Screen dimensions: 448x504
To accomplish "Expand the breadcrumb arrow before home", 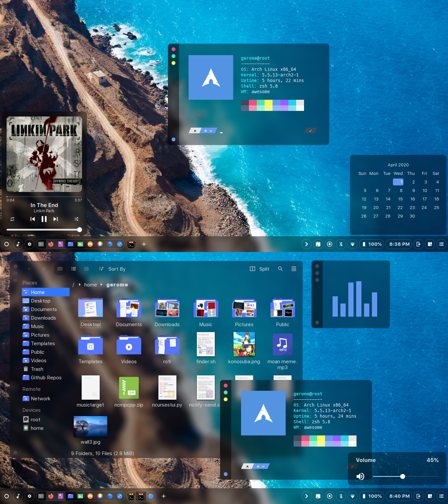I will 80,284.
